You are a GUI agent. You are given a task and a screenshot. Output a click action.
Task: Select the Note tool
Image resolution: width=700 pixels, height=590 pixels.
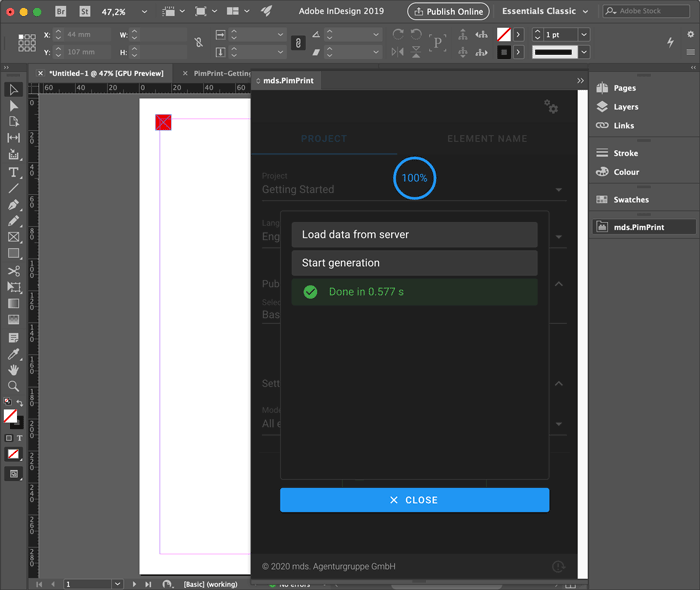13,338
